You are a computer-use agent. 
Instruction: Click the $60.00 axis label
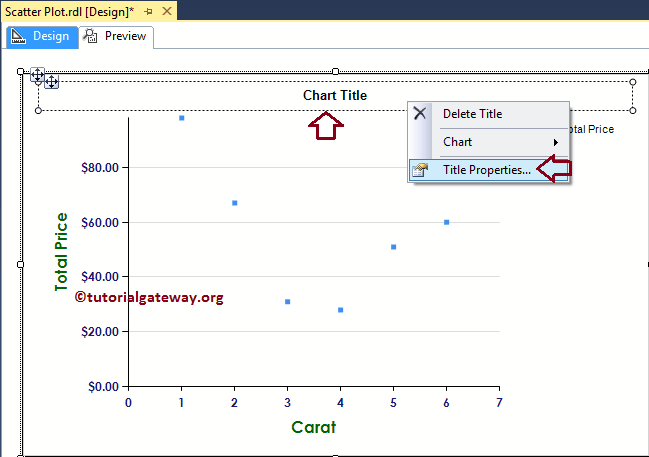(100, 223)
